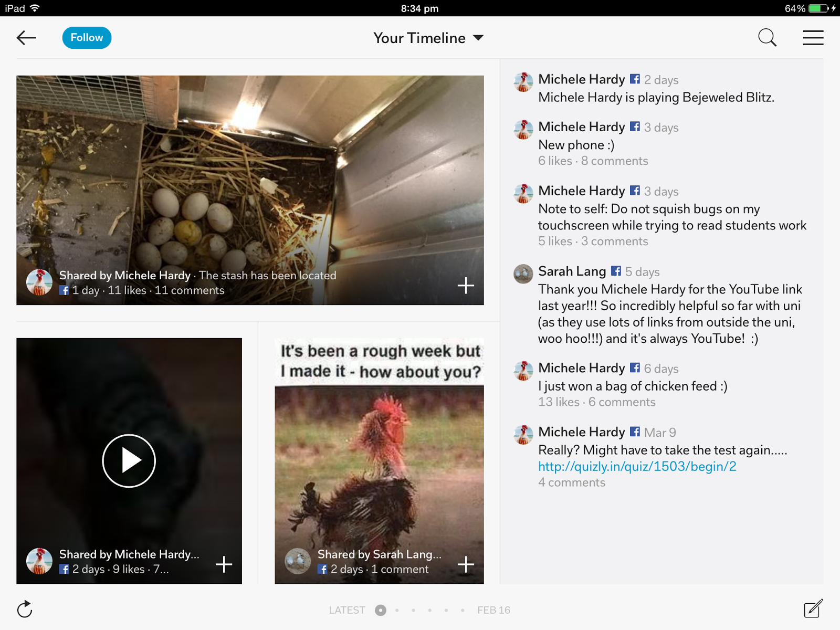Check battery indicator in status bar
The height and width of the screenshot is (630, 840).
tap(818, 8)
